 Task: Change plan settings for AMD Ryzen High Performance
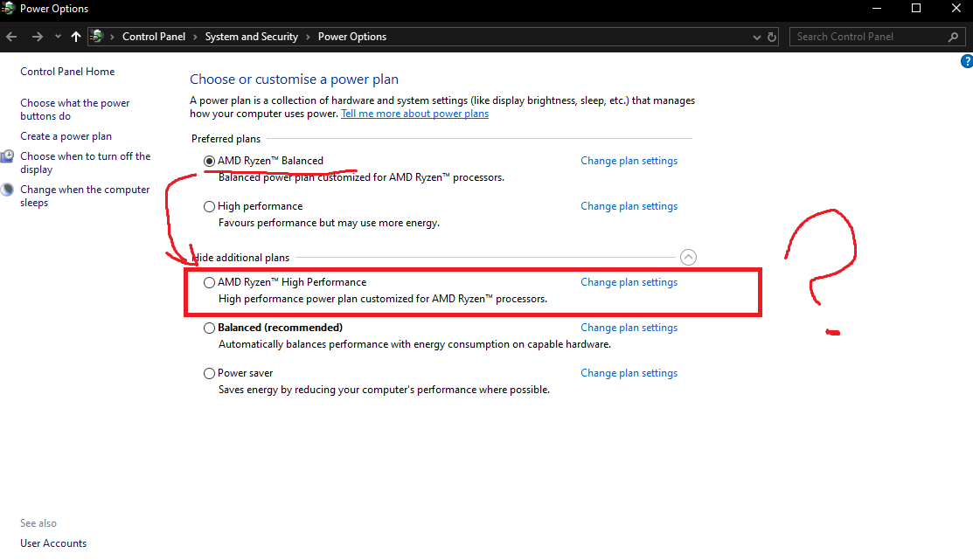click(629, 282)
